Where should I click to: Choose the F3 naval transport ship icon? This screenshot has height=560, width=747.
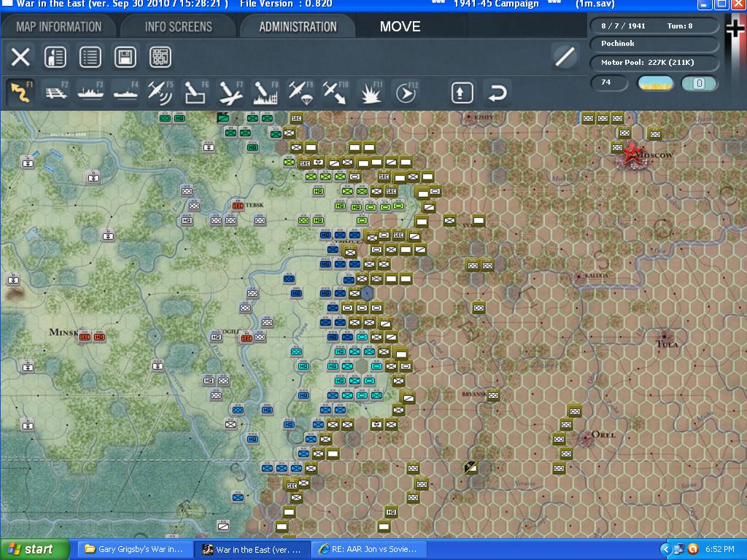pyautogui.click(x=90, y=92)
